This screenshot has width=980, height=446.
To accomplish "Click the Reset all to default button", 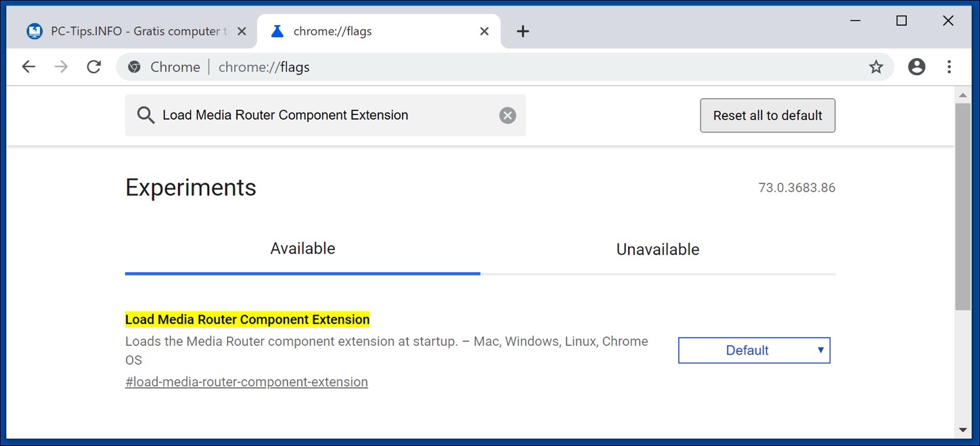I will [x=767, y=115].
